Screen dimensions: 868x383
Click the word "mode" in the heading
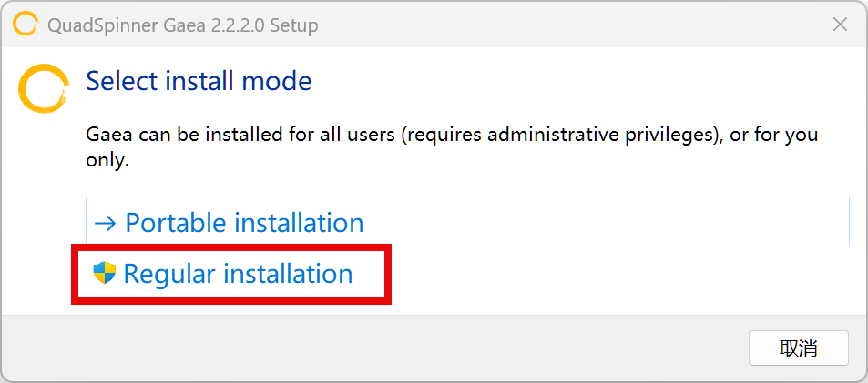[x=277, y=81]
